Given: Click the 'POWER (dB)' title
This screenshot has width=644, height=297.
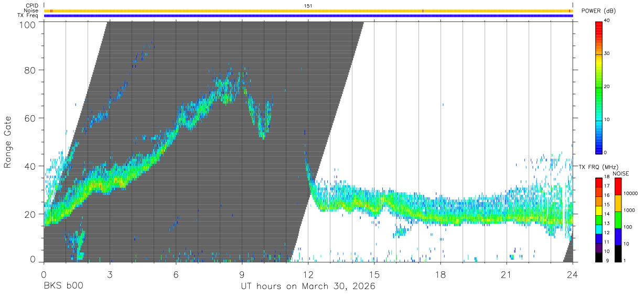Looking at the screenshot, I should pyautogui.click(x=598, y=11).
